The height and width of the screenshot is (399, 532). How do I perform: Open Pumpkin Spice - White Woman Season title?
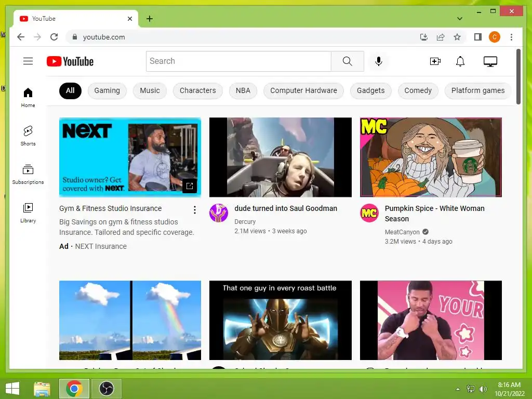[x=435, y=214]
